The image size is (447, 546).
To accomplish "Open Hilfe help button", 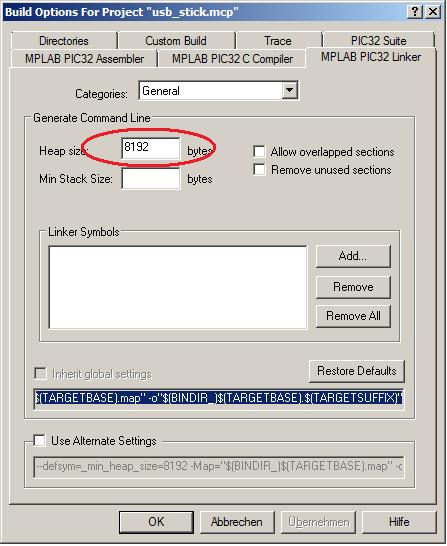I will pyautogui.click(x=399, y=522).
